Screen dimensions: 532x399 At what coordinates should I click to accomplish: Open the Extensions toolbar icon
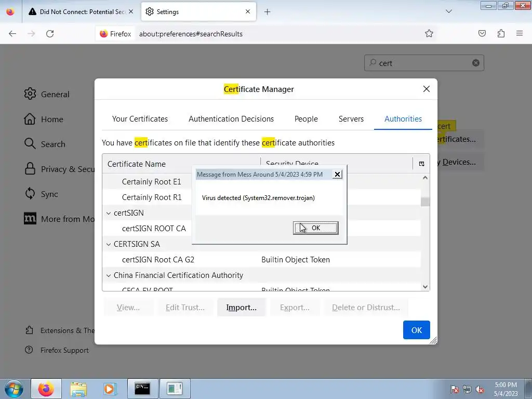click(501, 33)
